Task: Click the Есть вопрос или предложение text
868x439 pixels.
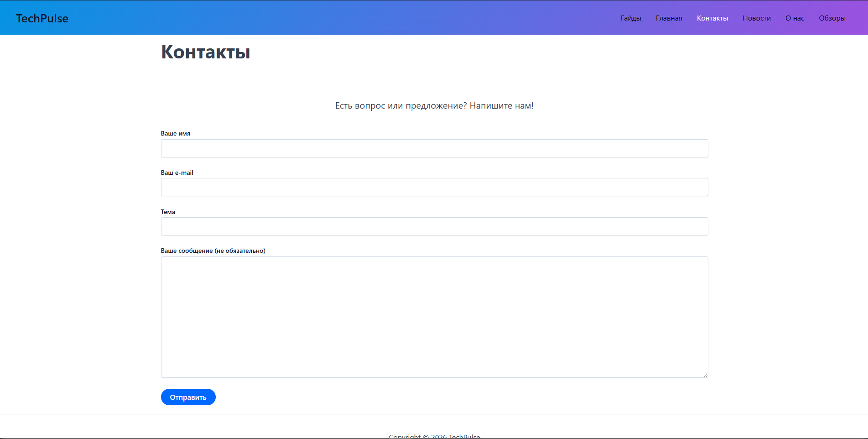Action: coord(434,106)
